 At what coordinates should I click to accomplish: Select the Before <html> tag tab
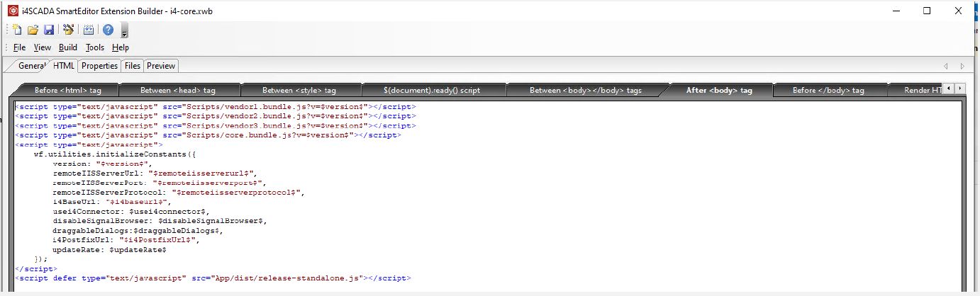[68, 90]
